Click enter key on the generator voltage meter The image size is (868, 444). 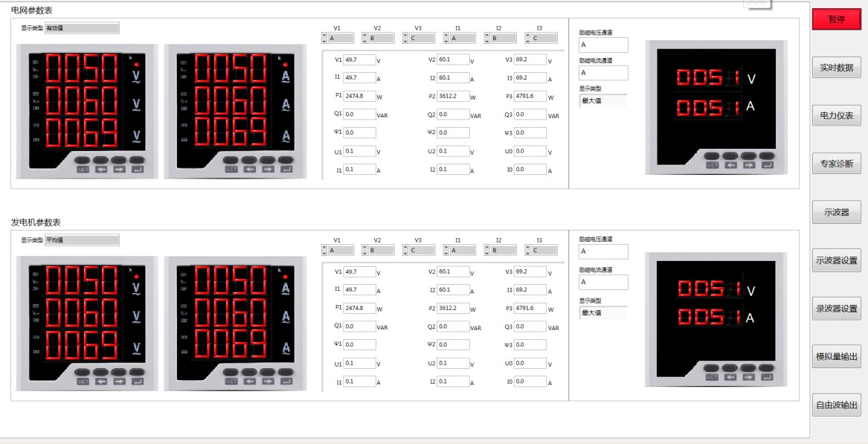click(138, 382)
